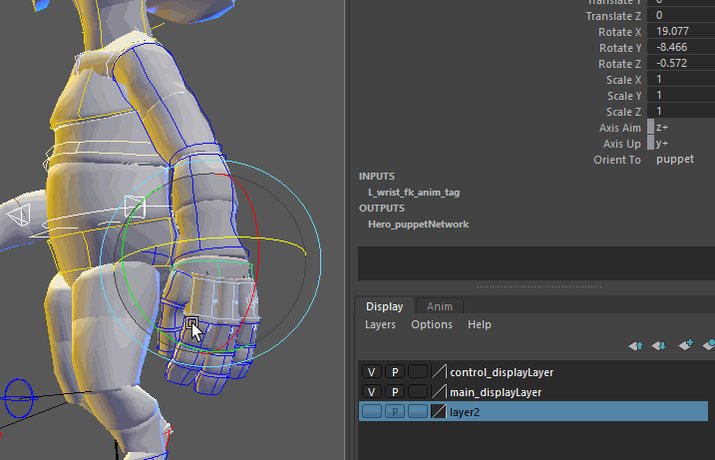Move selected layer down icon
The image size is (715, 460).
[x=659, y=346]
